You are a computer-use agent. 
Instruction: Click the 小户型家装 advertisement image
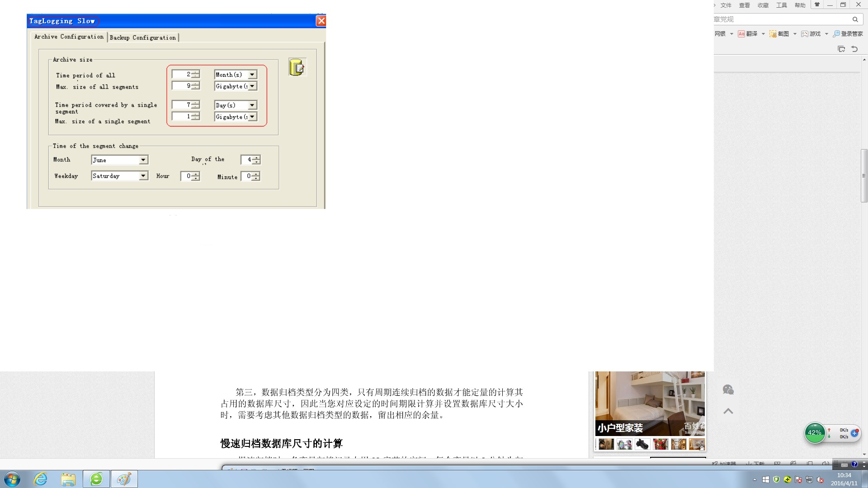(x=650, y=403)
